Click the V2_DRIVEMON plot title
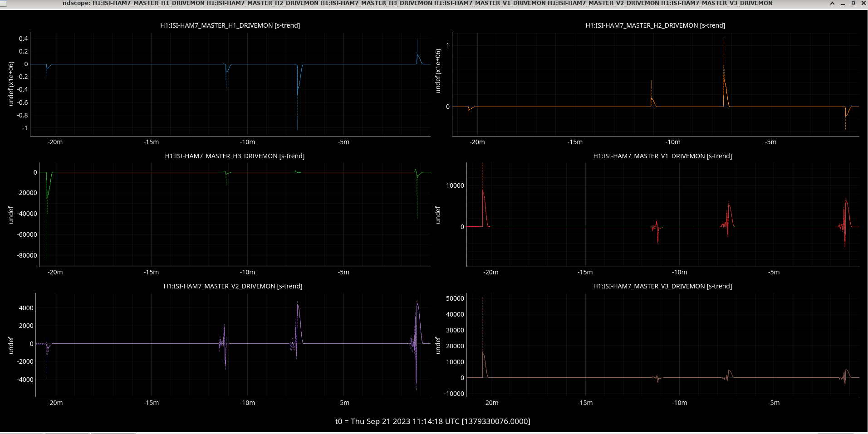This screenshot has height=434, width=868. pyautogui.click(x=233, y=286)
